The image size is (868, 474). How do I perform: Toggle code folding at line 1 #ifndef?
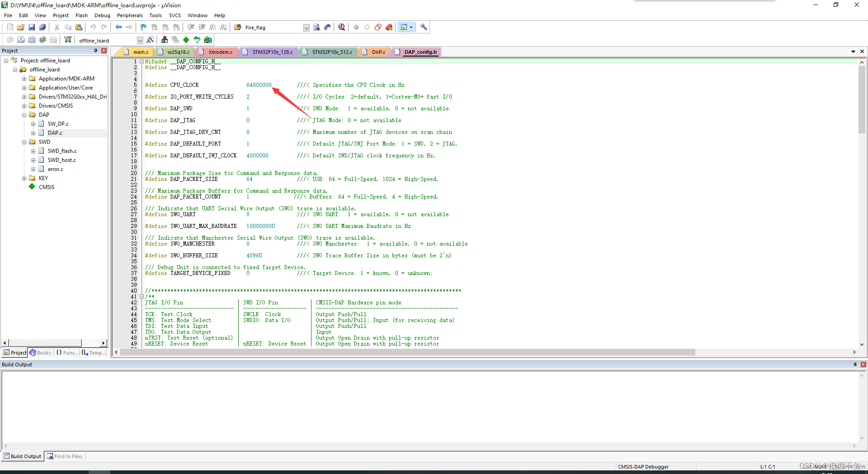click(142, 62)
